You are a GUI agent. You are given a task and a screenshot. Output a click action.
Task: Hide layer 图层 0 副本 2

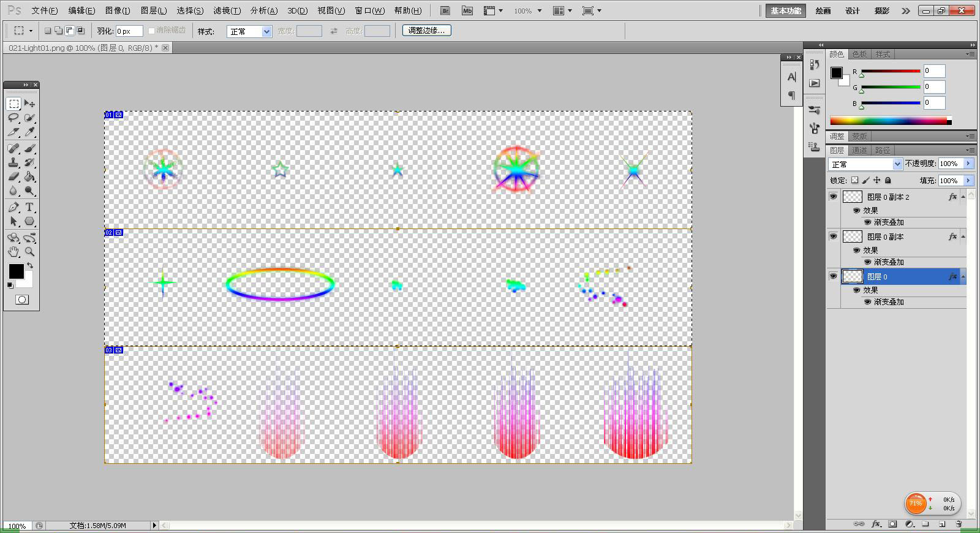[x=833, y=197]
